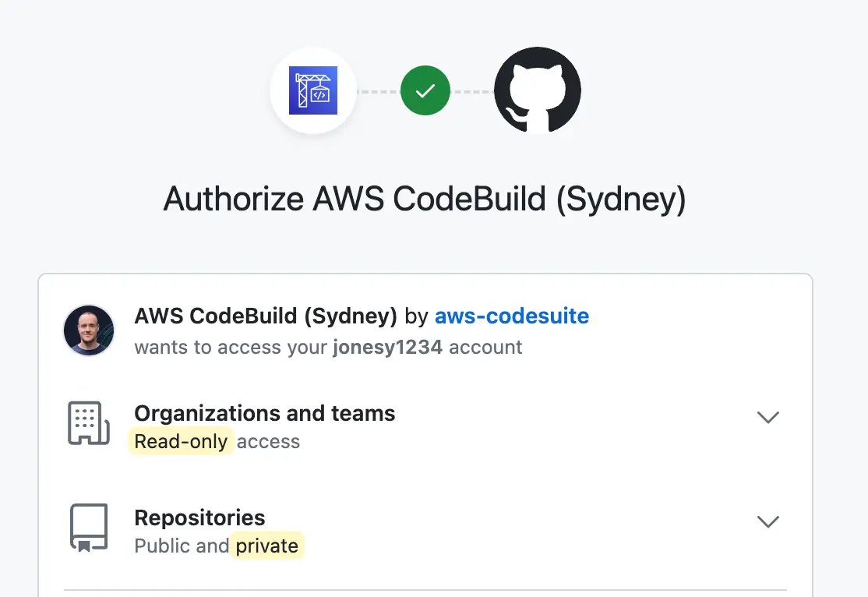Click the Public and private access text
Screen dimensions: 868x597
click(218, 546)
